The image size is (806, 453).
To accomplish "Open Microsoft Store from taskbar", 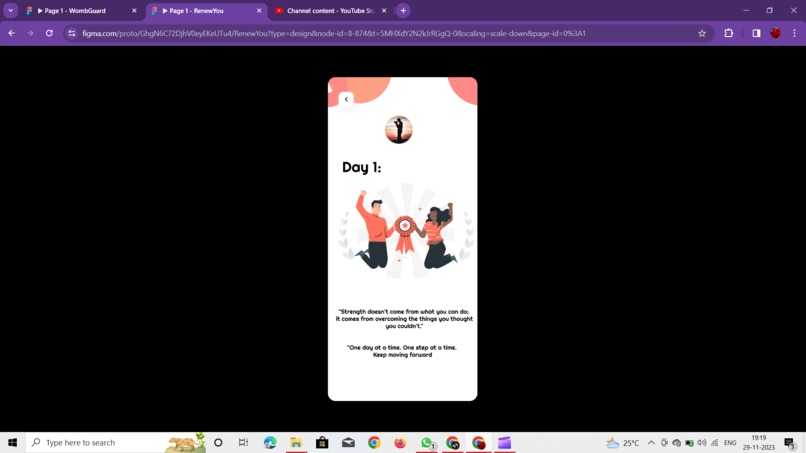I will (x=322, y=443).
